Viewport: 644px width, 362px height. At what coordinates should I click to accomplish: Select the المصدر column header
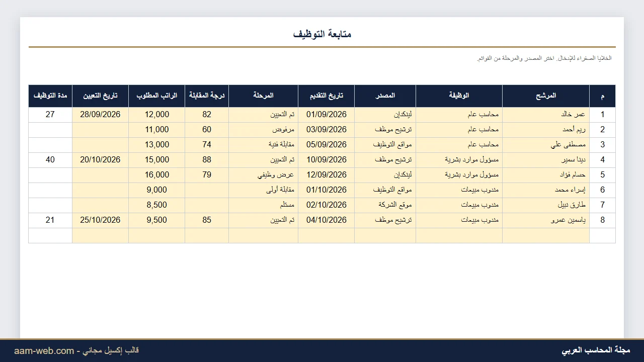pos(385,96)
